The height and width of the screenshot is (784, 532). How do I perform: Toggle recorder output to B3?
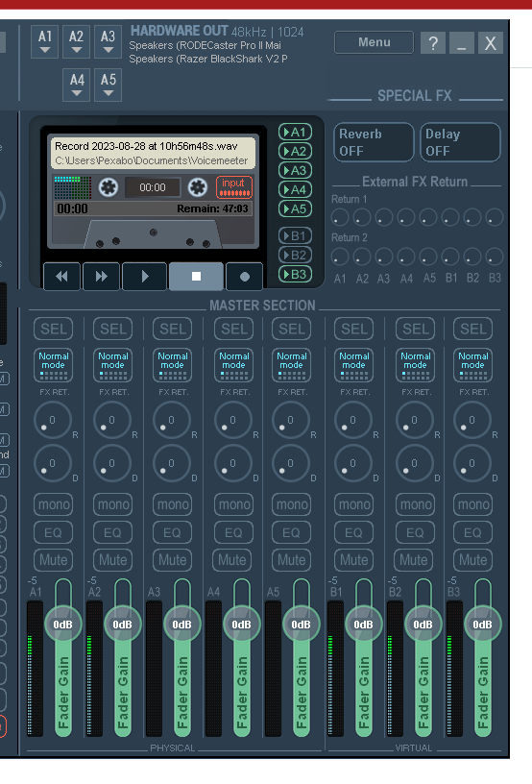click(295, 274)
